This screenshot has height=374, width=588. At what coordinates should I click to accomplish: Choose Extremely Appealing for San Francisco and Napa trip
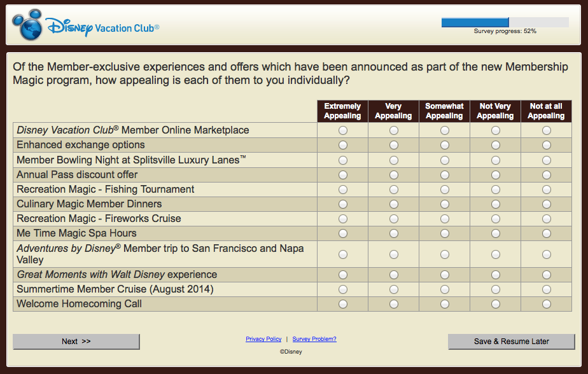pyautogui.click(x=343, y=254)
